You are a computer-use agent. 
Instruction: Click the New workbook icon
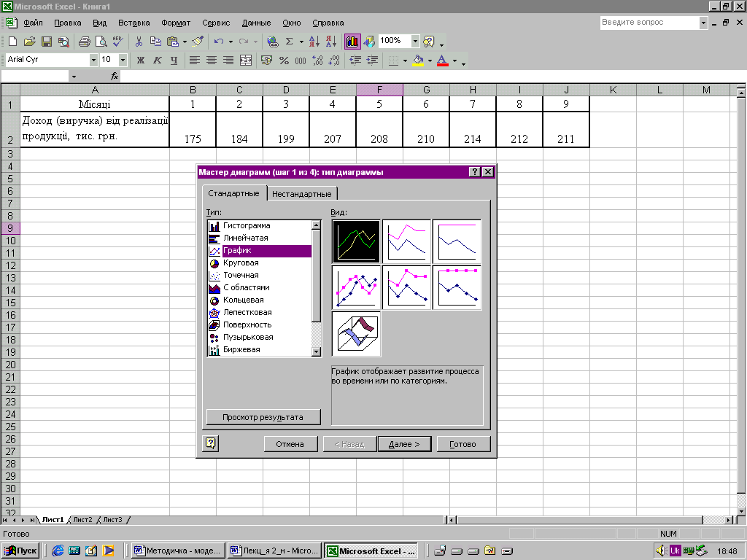coord(13,42)
